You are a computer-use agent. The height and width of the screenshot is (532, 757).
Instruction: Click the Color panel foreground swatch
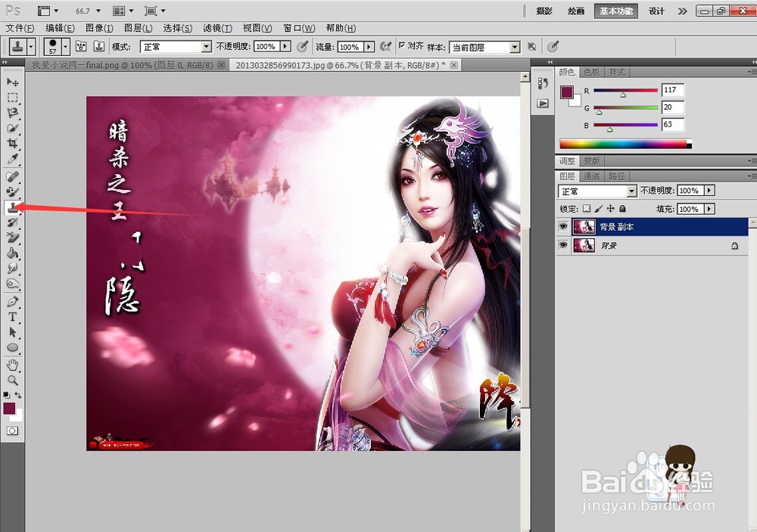567,92
